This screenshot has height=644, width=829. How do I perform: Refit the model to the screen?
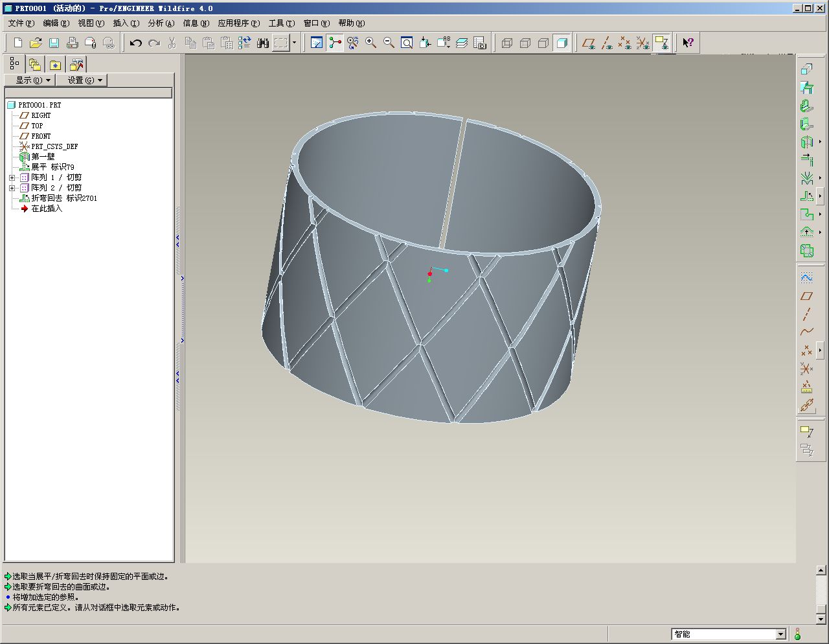pyautogui.click(x=407, y=43)
